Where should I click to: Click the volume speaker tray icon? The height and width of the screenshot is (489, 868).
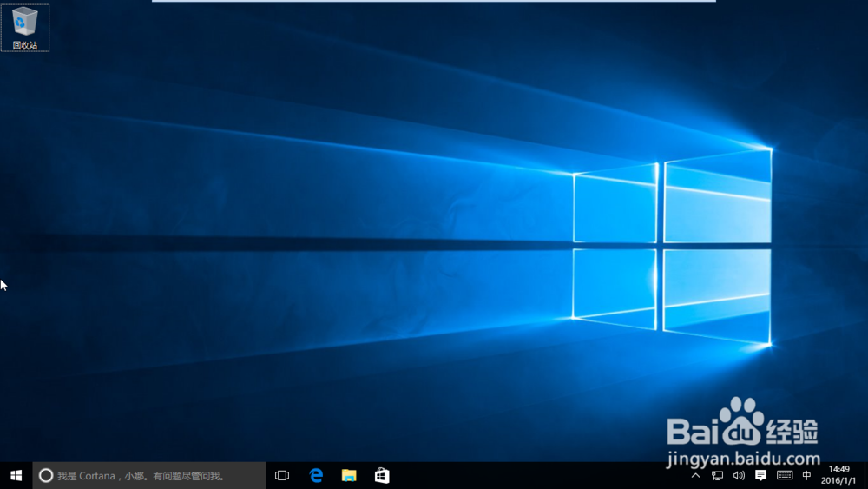(739, 476)
